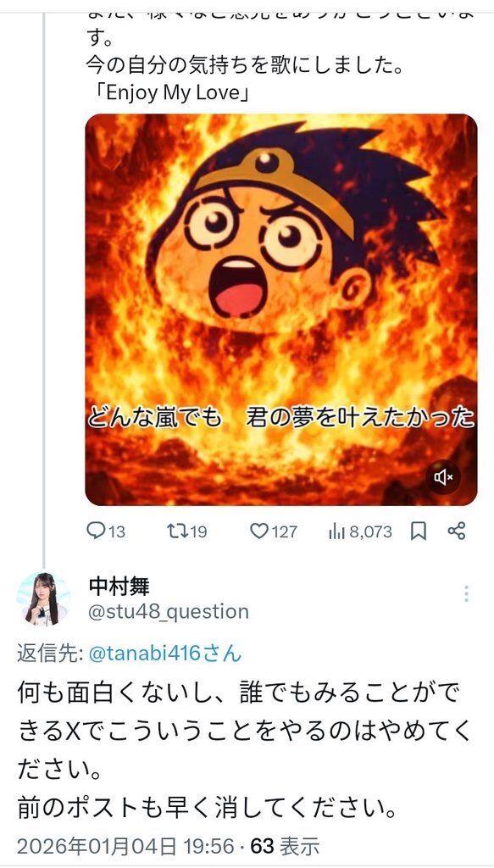Open view analytics showing 8,073
This screenshot has width=494, height=868.
(x=337, y=531)
